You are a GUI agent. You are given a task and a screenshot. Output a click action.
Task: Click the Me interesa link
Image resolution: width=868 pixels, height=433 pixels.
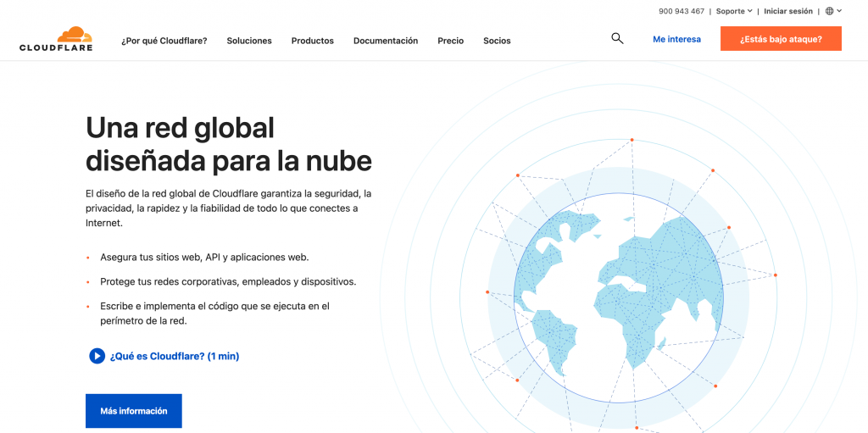[676, 39]
